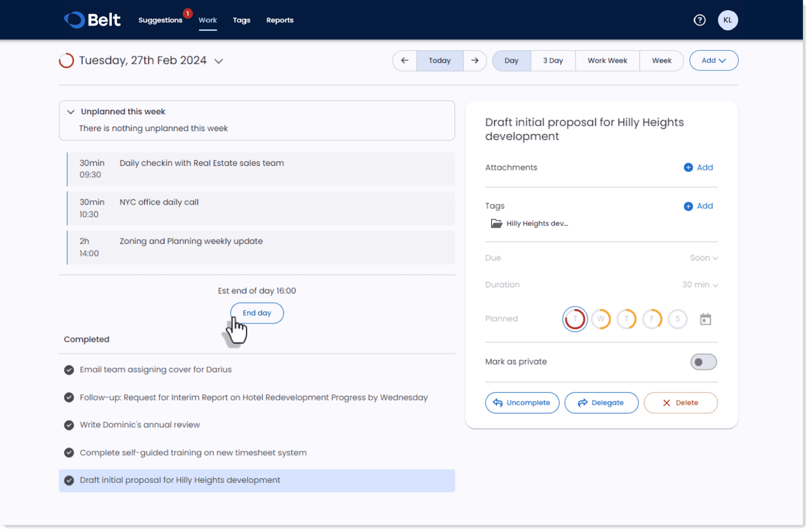Add a tag using the plus icon
This screenshot has width=810, height=532.
point(688,206)
